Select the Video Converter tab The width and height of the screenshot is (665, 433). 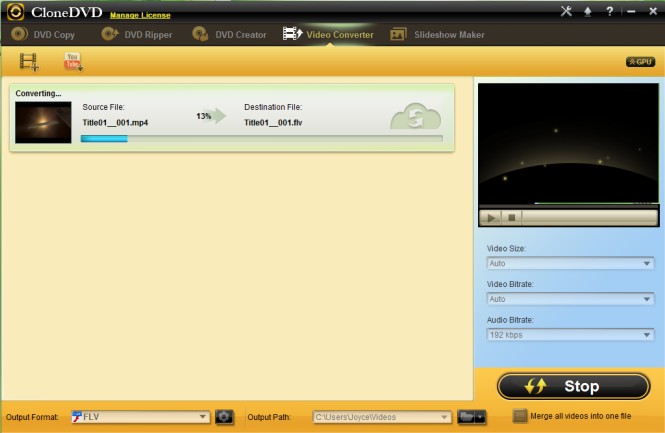pos(328,34)
